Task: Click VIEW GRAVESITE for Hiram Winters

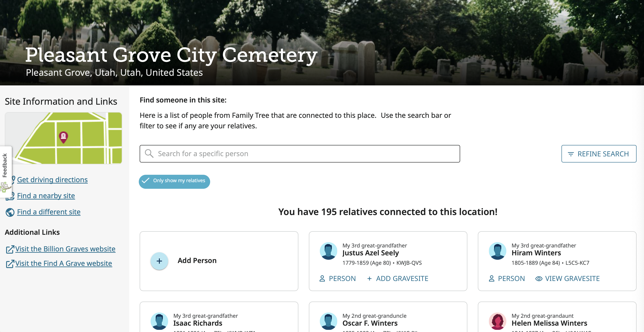Action: tap(568, 279)
